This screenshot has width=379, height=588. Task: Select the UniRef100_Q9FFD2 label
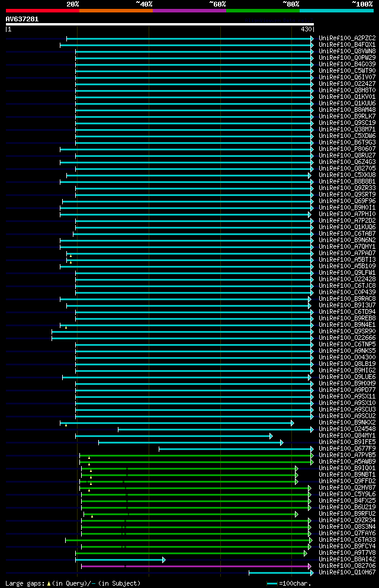[347, 481]
